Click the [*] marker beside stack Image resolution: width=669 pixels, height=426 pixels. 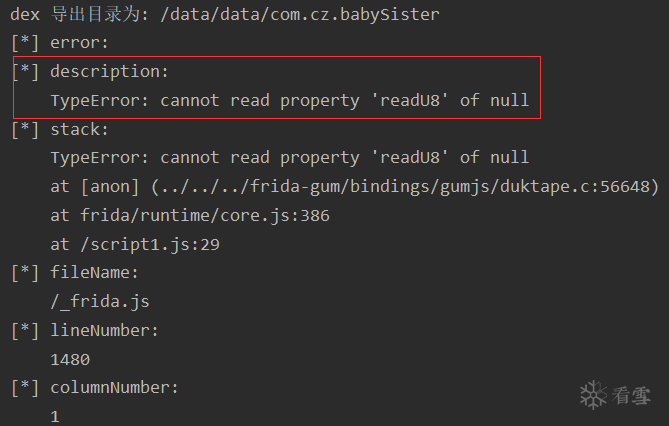tap(25, 129)
